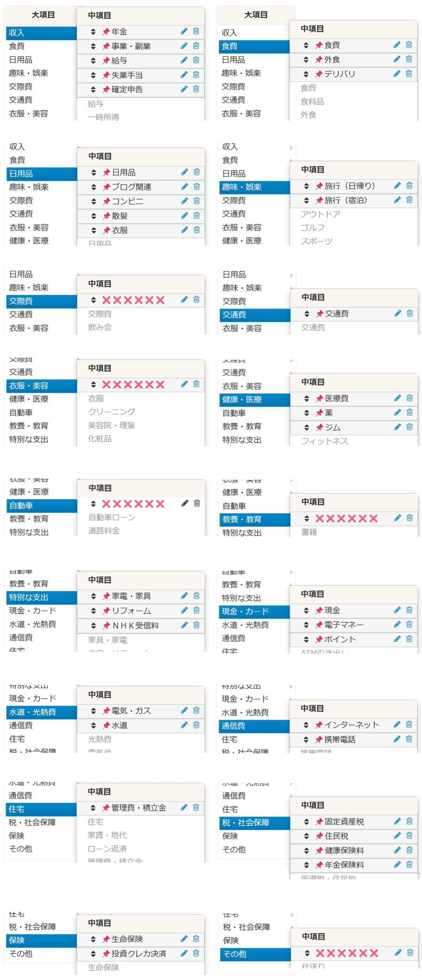
Task: Delete the ジム sub-category with trash icon
Action: 410,427
